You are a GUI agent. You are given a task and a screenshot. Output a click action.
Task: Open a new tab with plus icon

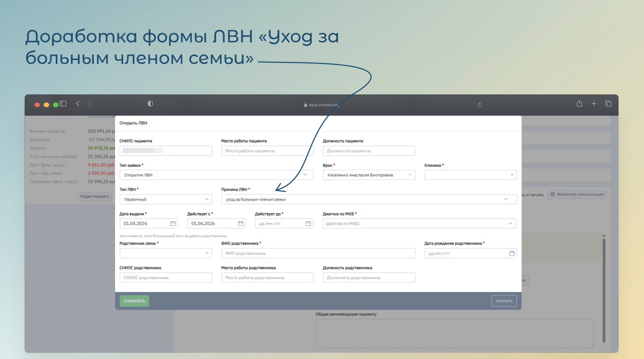coord(594,104)
